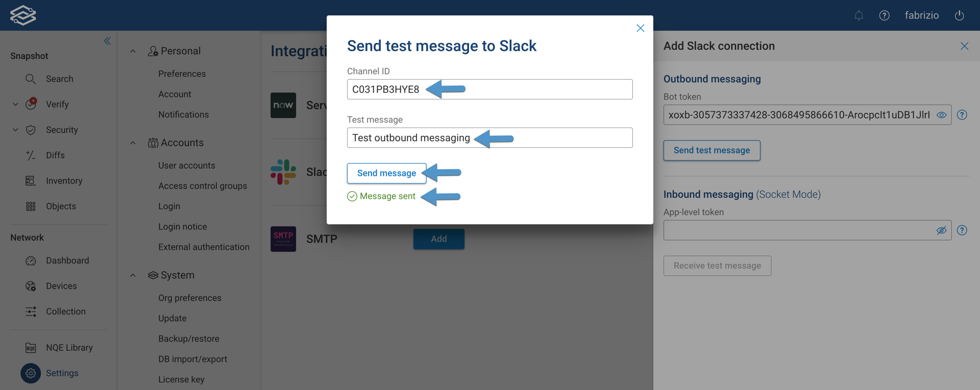This screenshot has width=980, height=390.
Task: Collapse the Accounts section chevron
Action: pyautogui.click(x=133, y=142)
